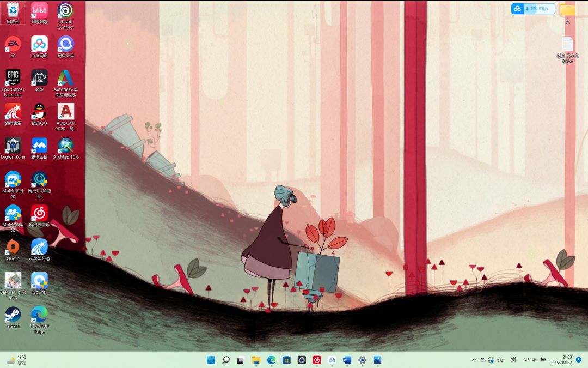Select the text document file on desktop
This screenshot has width=588, height=368.
point(567,49)
